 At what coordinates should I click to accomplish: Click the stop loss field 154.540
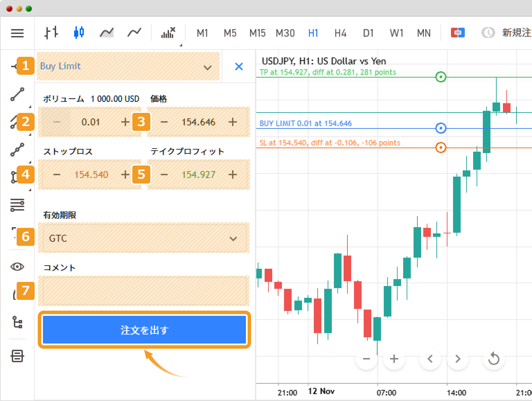[91, 175]
